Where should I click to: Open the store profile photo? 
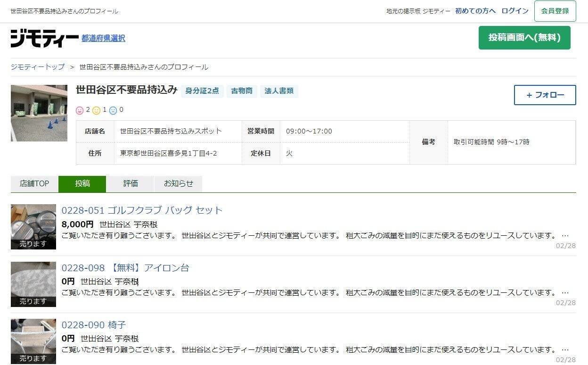[x=39, y=113]
